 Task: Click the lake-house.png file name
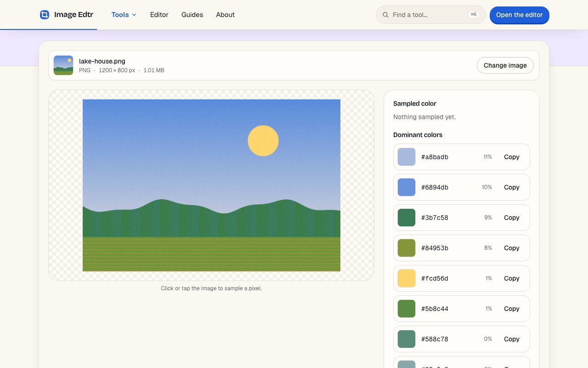pyautogui.click(x=102, y=61)
